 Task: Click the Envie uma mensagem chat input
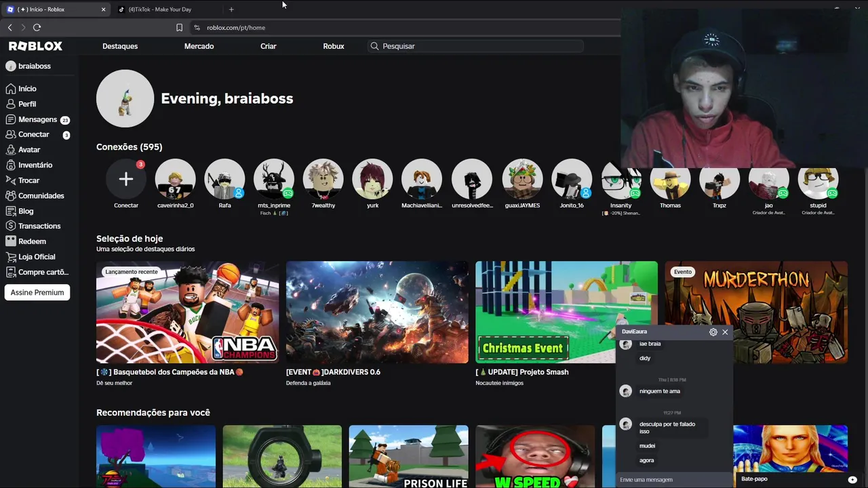click(673, 480)
